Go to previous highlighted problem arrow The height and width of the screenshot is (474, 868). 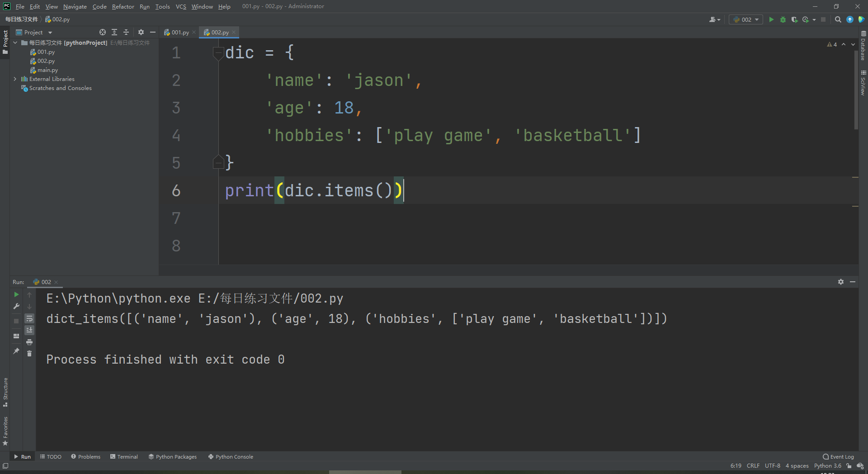pos(844,44)
